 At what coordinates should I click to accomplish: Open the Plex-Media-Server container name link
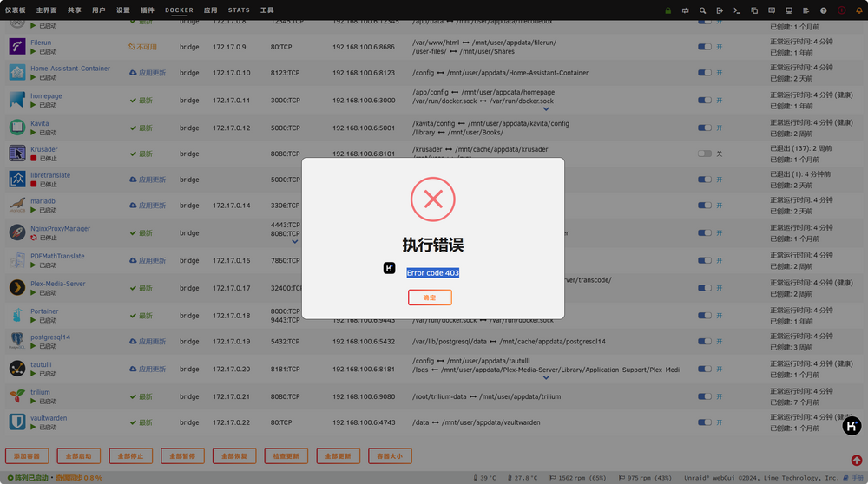58,284
